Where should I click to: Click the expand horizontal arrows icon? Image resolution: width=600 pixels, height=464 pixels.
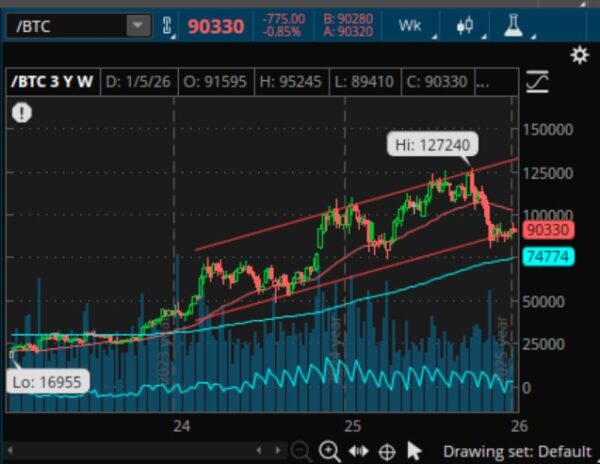(x=357, y=451)
